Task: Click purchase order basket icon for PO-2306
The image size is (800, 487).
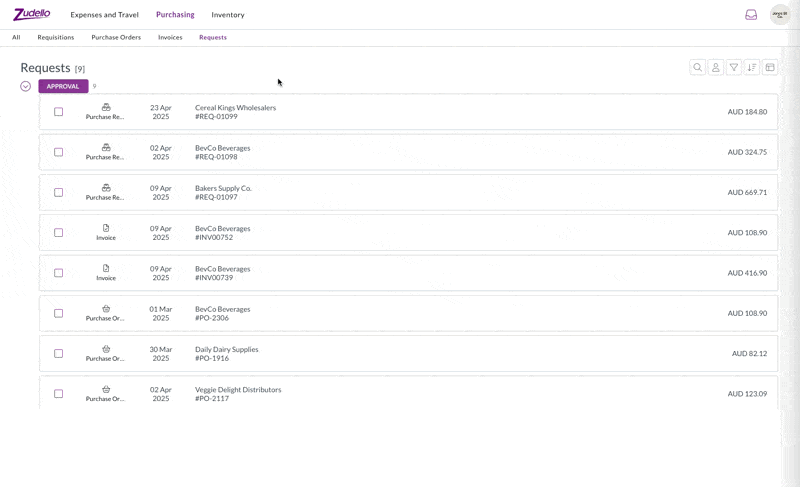Action: click(x=106, y=309)
